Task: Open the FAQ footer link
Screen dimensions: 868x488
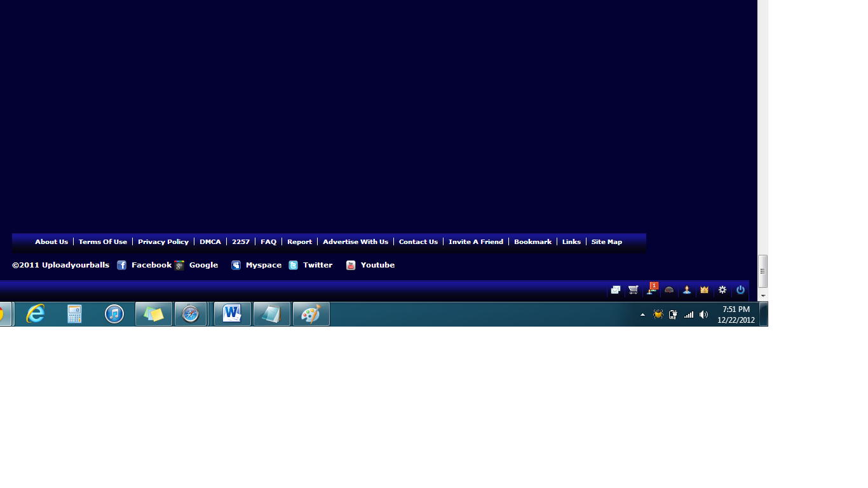Action: (269, 242)
